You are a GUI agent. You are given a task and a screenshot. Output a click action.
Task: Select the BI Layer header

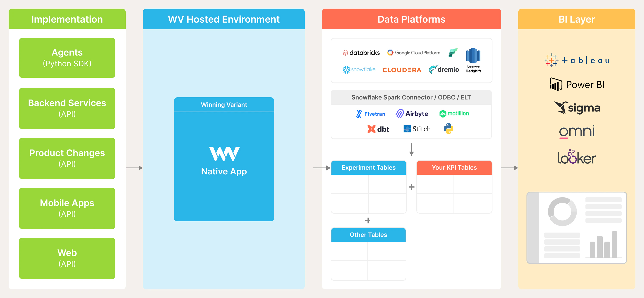click(x=577, y=19)
